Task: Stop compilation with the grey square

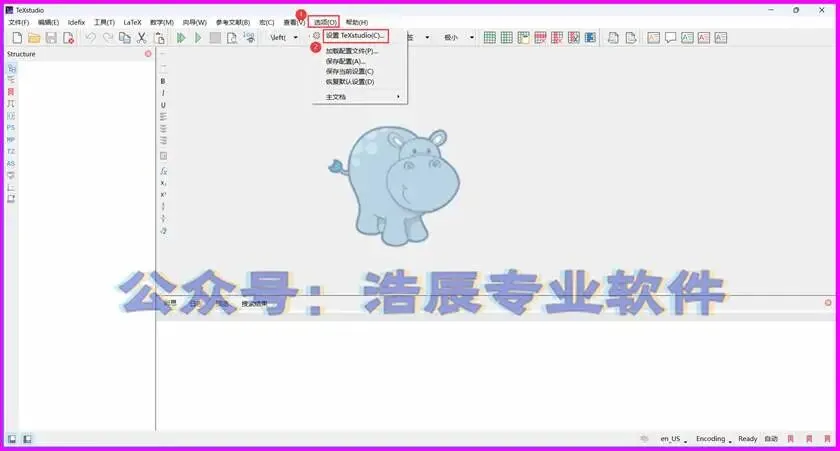Action: (215, 37)
